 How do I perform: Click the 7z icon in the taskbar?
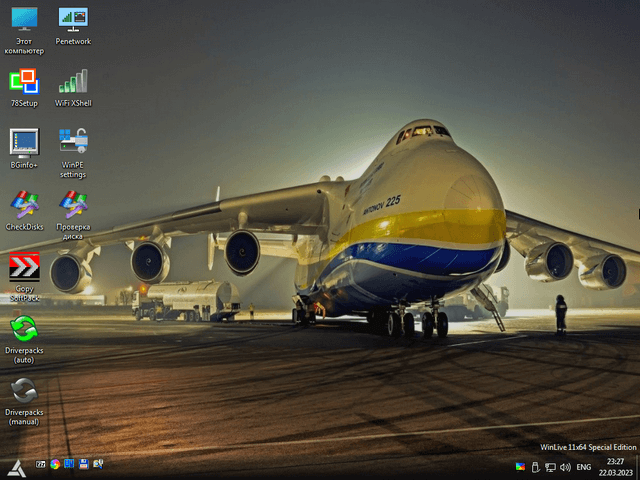coord(41,465)
